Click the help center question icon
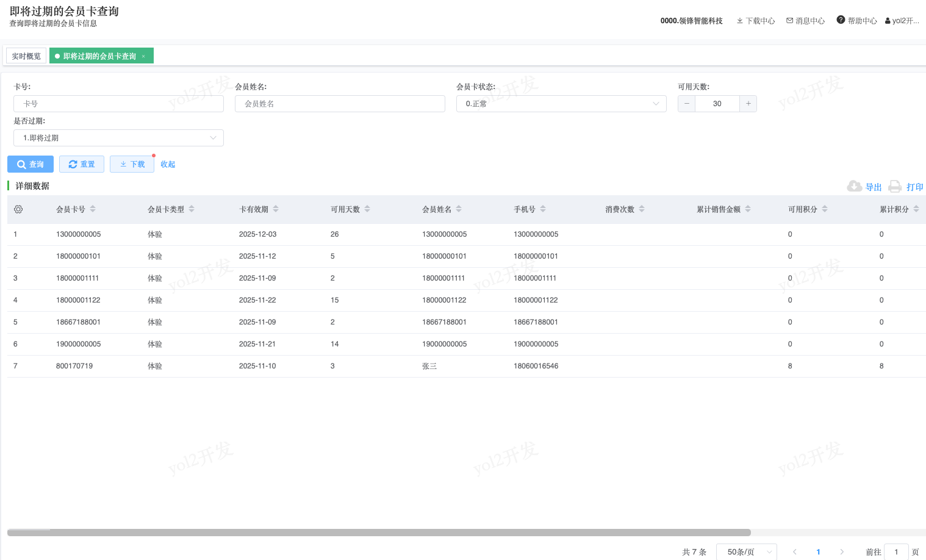Screen dimensions: 926x560 (x=841, y=20)
